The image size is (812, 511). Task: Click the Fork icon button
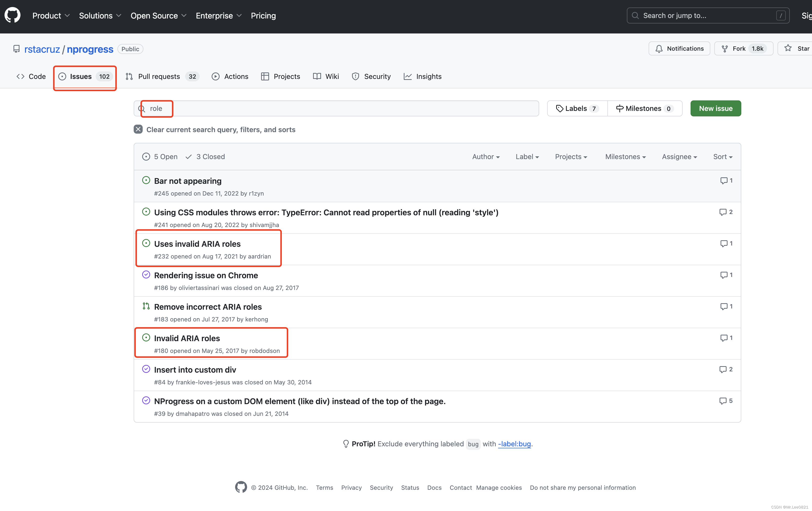[x=725, y=49]
